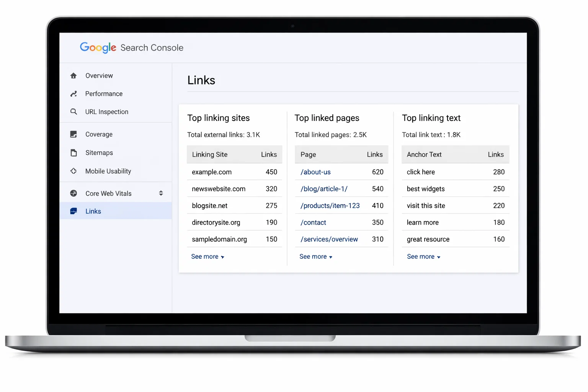
Task: Select the example.com table row
Action: (234, 172)
